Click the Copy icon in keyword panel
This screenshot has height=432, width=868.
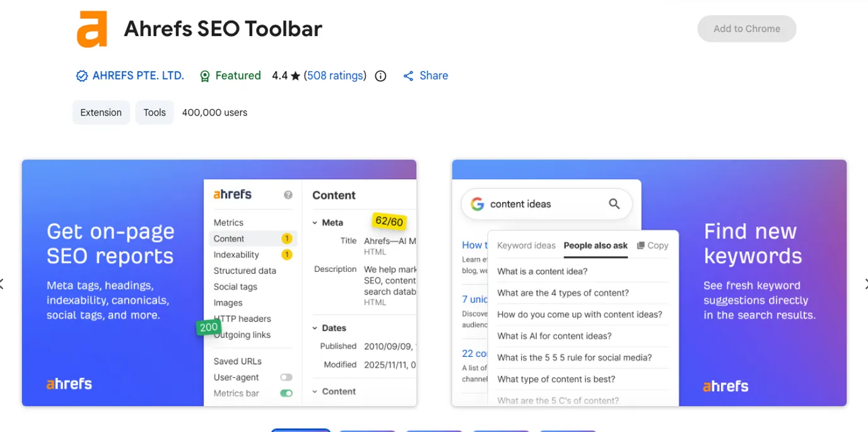coord(641,245)
